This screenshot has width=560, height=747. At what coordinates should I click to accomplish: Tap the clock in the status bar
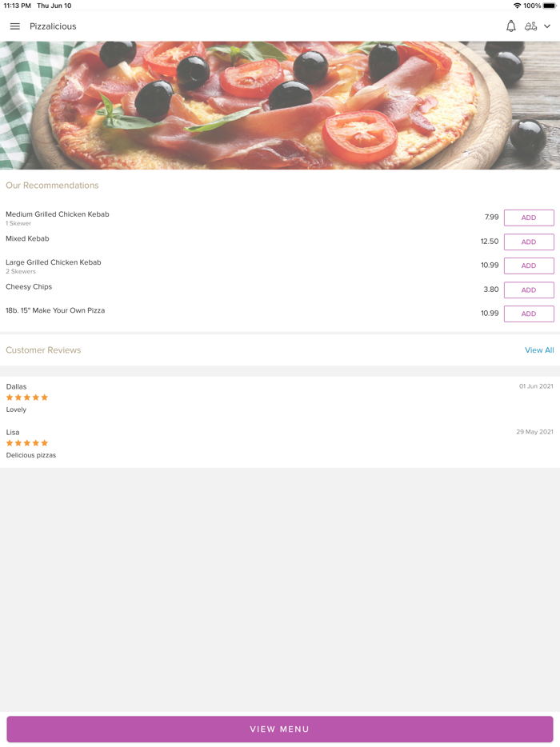(x=19, y=6)
